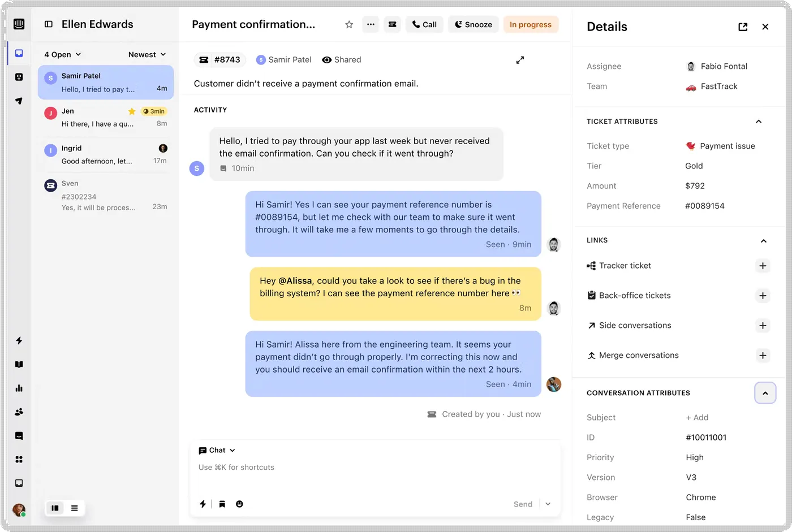Switch to the list layout view
792x532 pixels.
coord(74,508)
